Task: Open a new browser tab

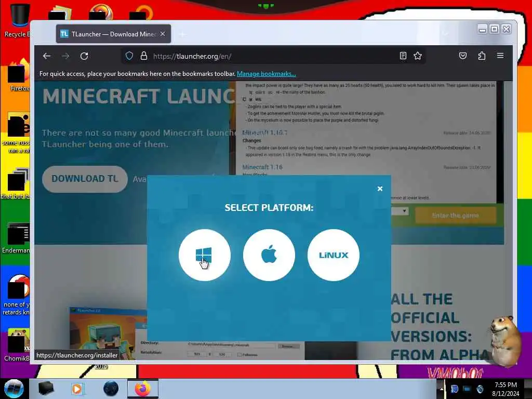Action: coord(182,34)
